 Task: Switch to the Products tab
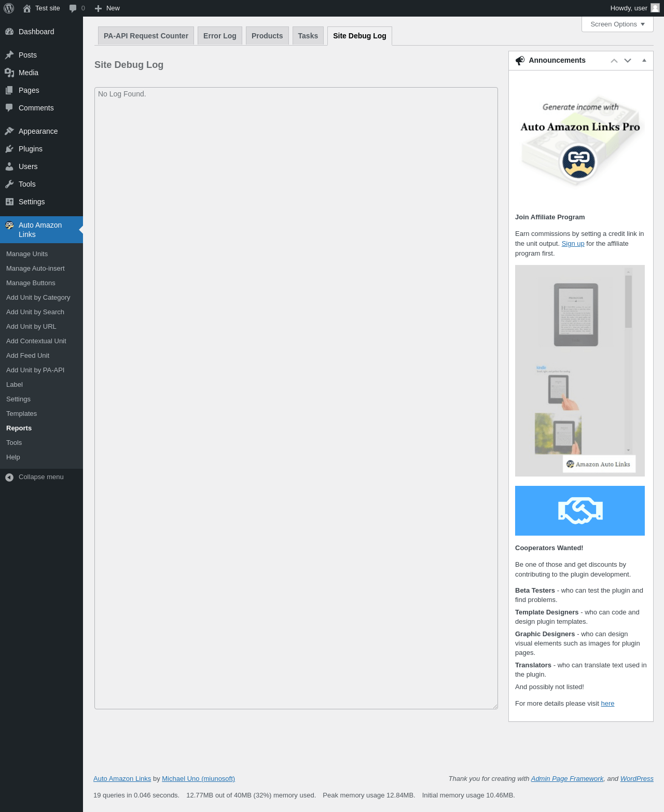click(x=267, y=36)
